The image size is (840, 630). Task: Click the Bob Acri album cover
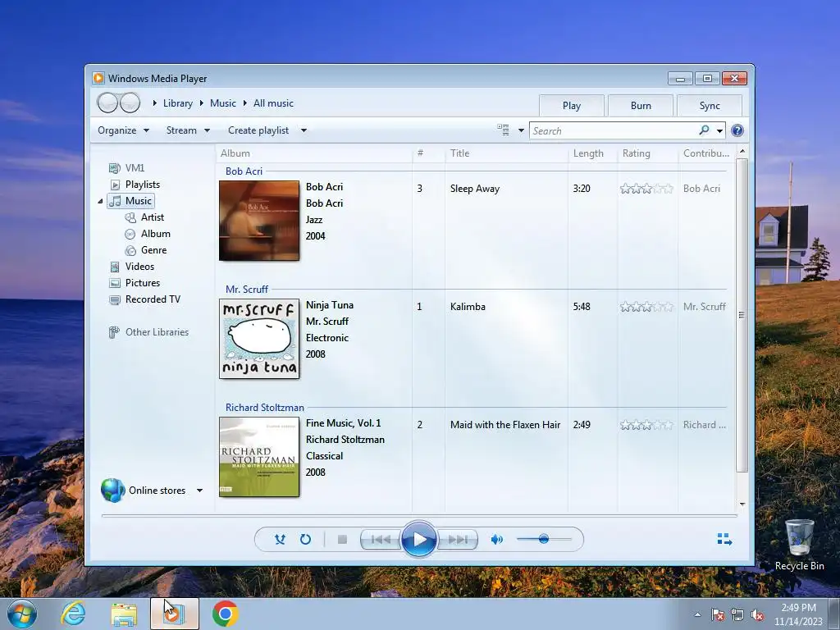coord(259,221)
